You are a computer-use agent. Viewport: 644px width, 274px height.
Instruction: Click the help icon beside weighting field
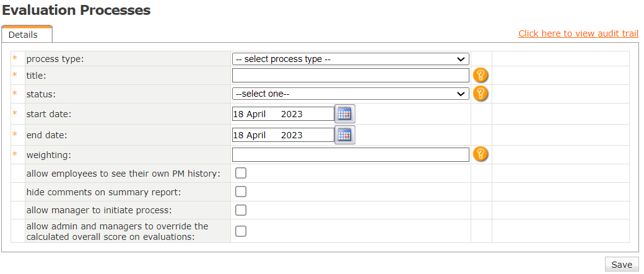coord(481,154)
